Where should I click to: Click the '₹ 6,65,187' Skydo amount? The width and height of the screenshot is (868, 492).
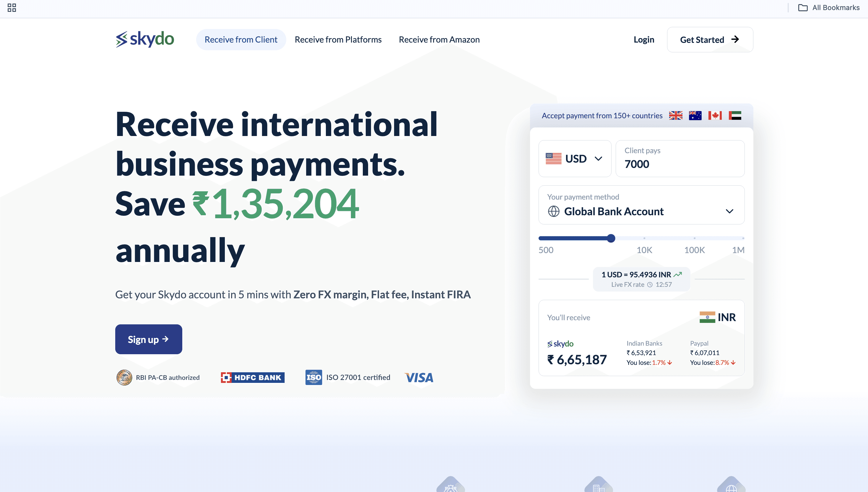577,360
